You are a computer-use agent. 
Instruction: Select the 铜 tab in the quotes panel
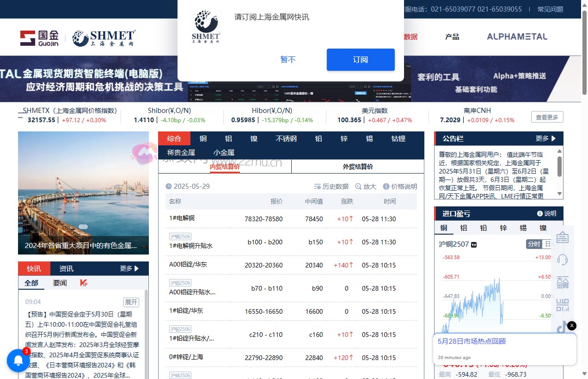[202, 138]
